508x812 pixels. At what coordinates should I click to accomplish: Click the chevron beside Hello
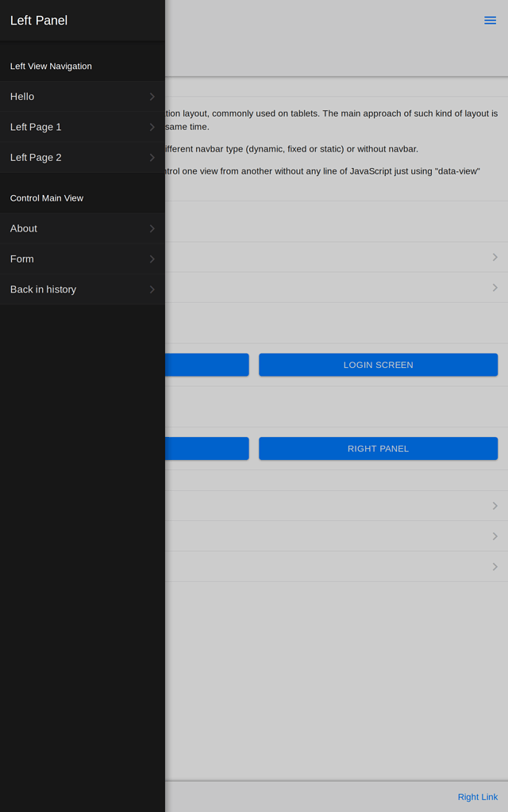152,96
